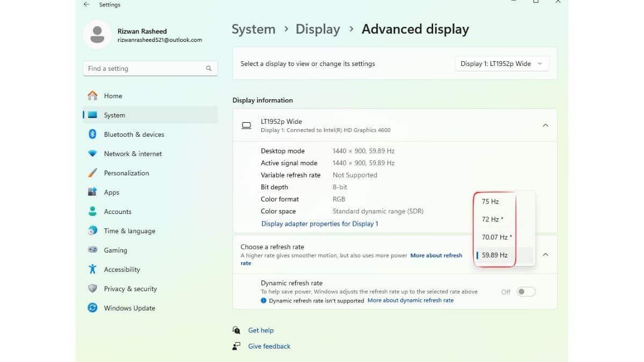Open Personalization settings
Screen dimensions: 644x362
pyautogui.click(x=127, y=173)
